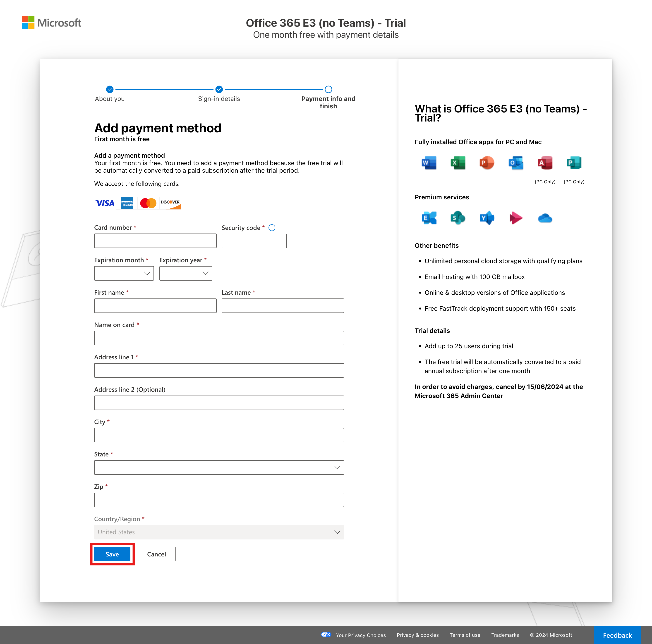Open the Country/Region dropdown
The image size is (652, 644).
click(219, 532)
